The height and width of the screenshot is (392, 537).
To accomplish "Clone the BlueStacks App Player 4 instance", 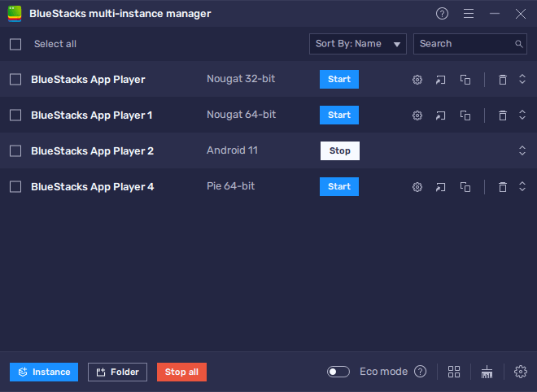I will (x=465, y=187).
